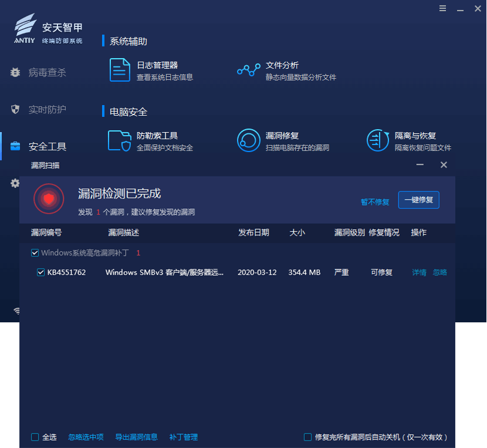Click the virus bug icon beside 病毒查杀
This screenshot has height=448, width=487.
pyautogui.click(x=15, y=72)
